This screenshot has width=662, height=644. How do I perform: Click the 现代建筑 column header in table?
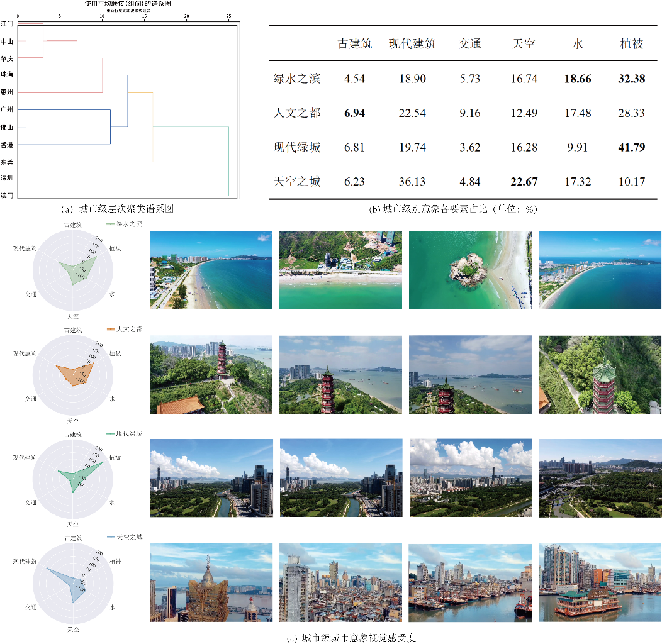[412, 43]
